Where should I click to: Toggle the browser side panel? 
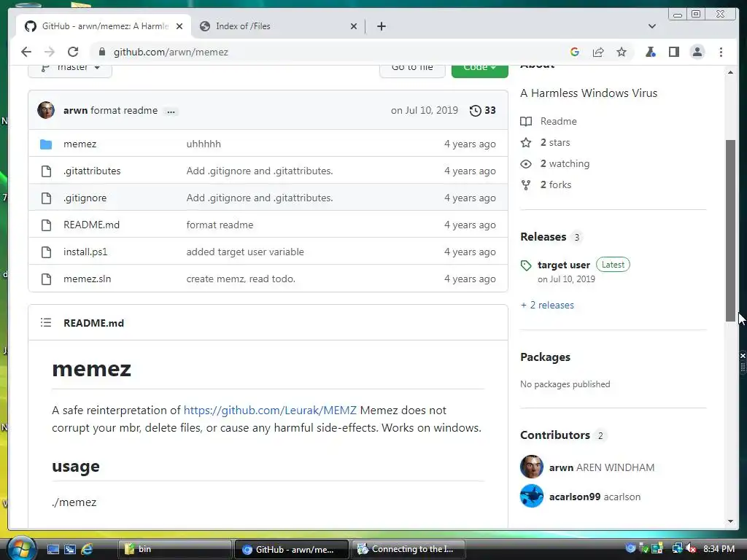click(x=673, y=52)
